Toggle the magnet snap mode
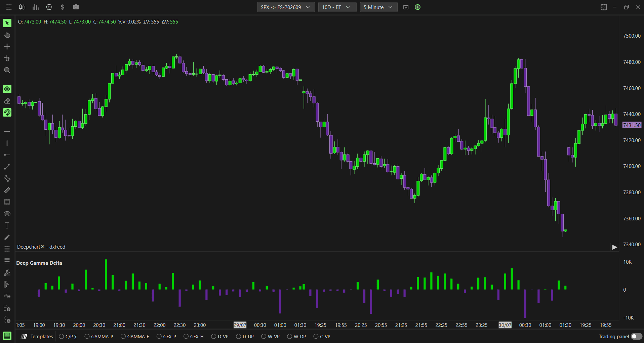The image size is (644, 343). click(x=7, y=112)
